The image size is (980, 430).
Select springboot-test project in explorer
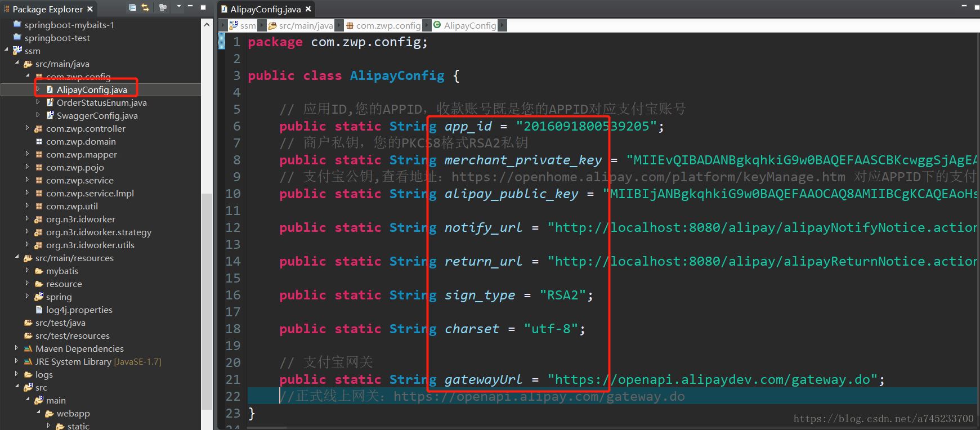click(57, 38)
